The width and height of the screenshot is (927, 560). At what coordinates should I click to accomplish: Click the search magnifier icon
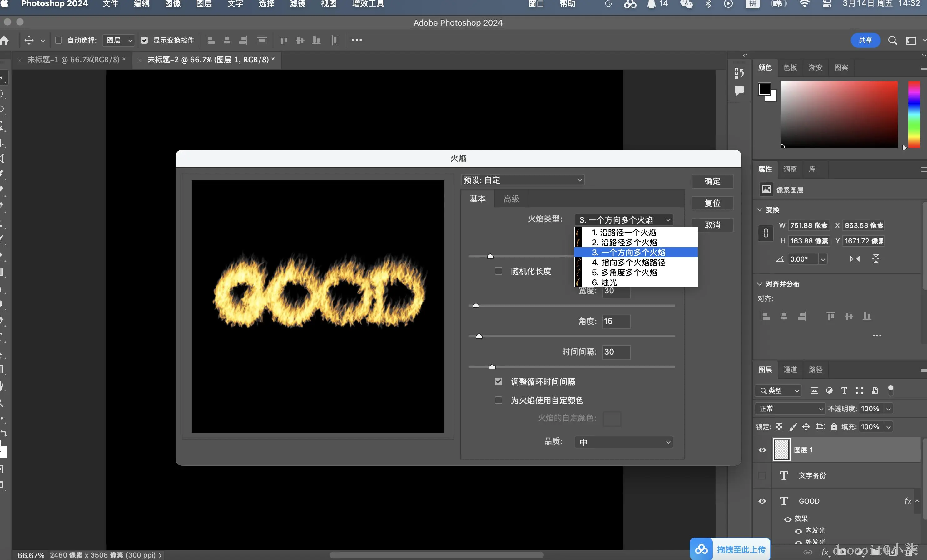892,40
